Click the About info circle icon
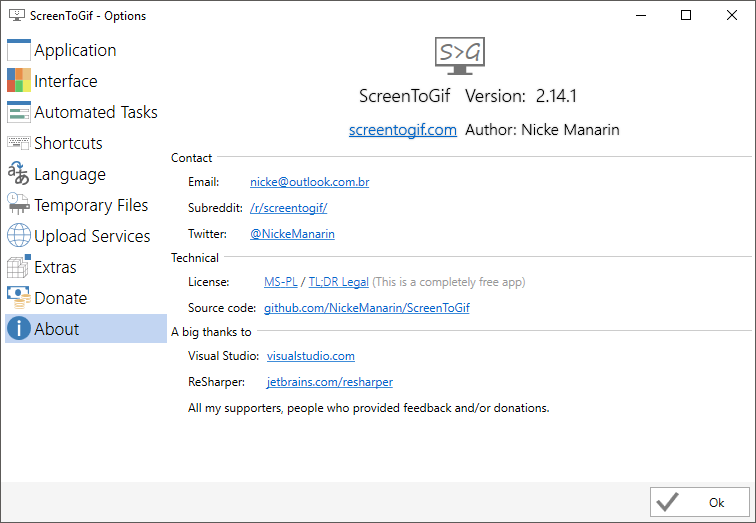The height and width of the screenshot is (523, 756). point(19,328)
